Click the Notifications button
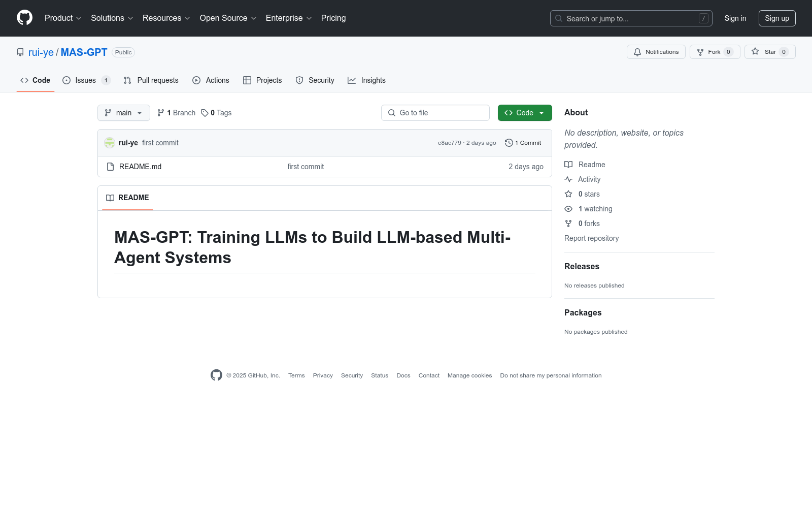The image size is (812, 508). [x=656, y=52]
